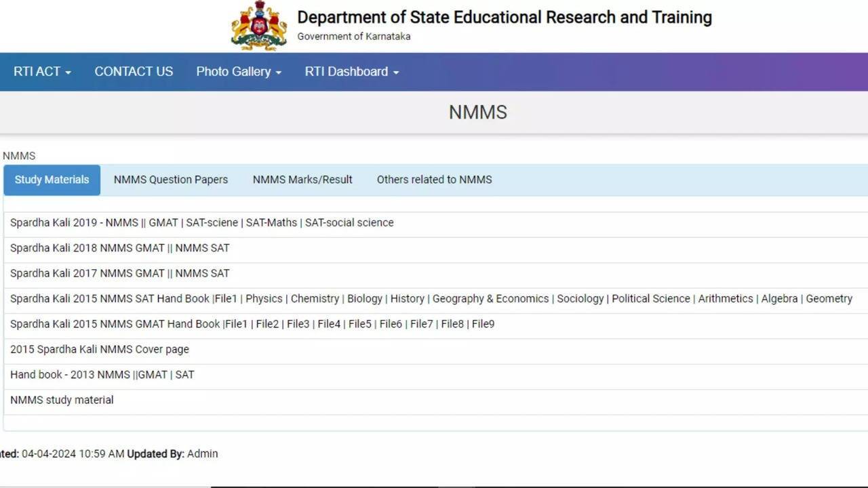Open the Algebra hand book link
This screenshot has height=488, width=868.
click(779, 299)
